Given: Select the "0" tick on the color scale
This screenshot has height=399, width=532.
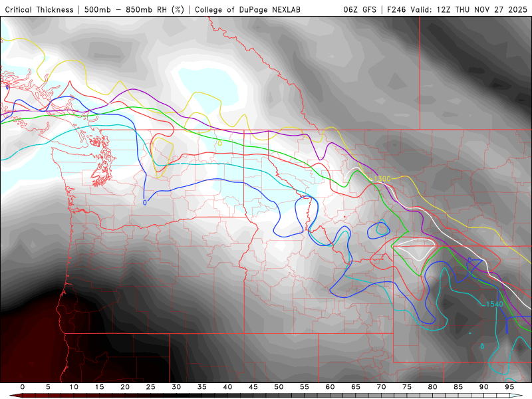Looking at the screenshot, I should pyautogui.click(x=23, y=387).
